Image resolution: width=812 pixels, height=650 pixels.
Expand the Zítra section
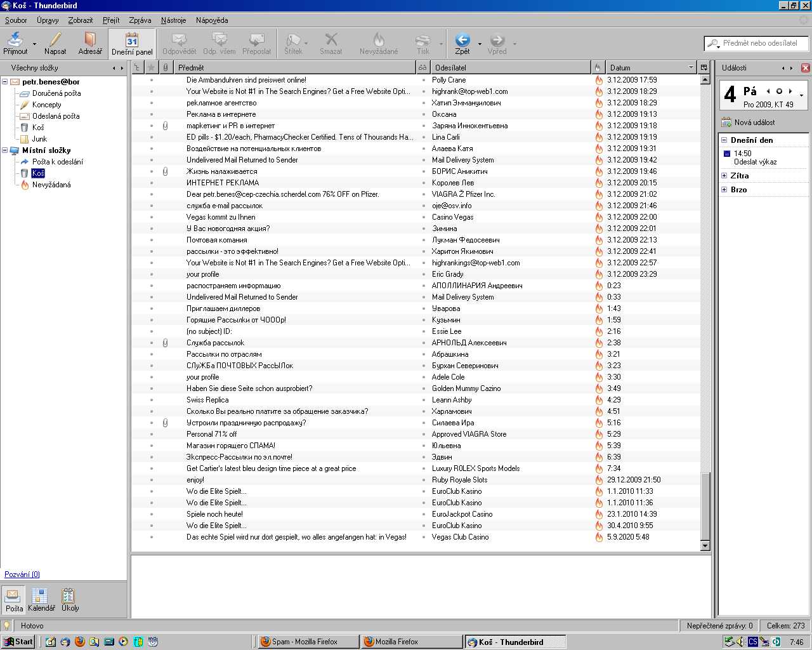pos(724,176)
